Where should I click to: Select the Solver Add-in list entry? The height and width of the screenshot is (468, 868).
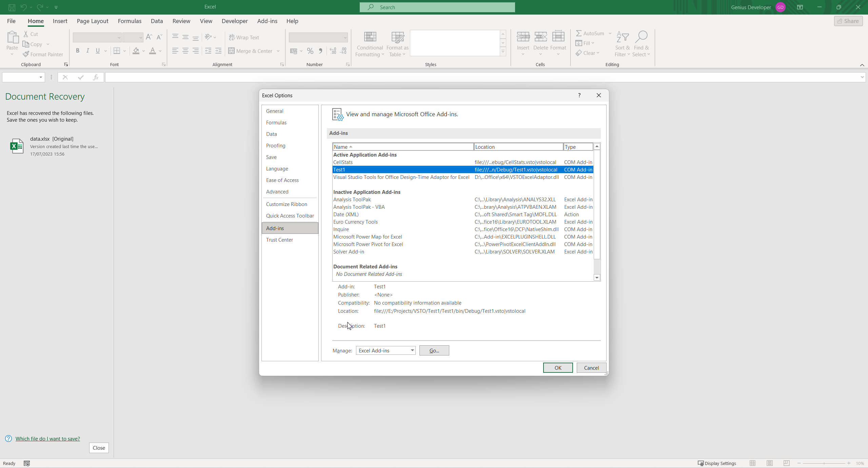pos(349,251)
